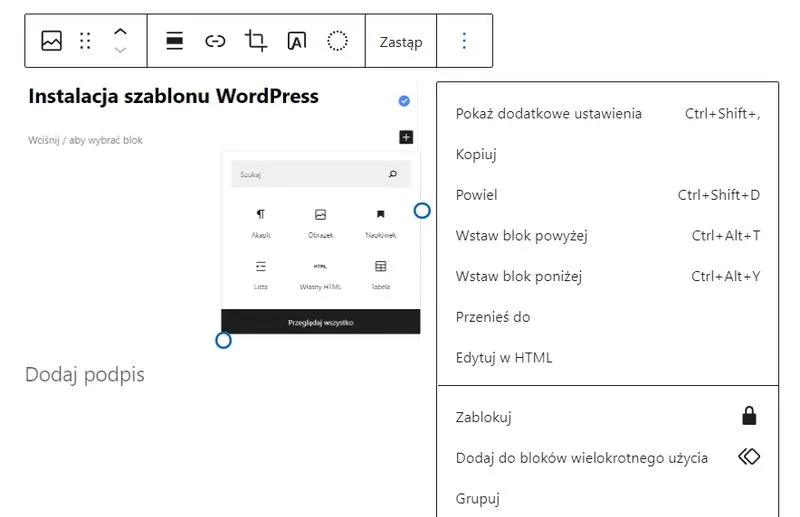The height and width of the screenshot is (517, 800).
Task: Select the Tabela block in inserter
Action: 381,276
